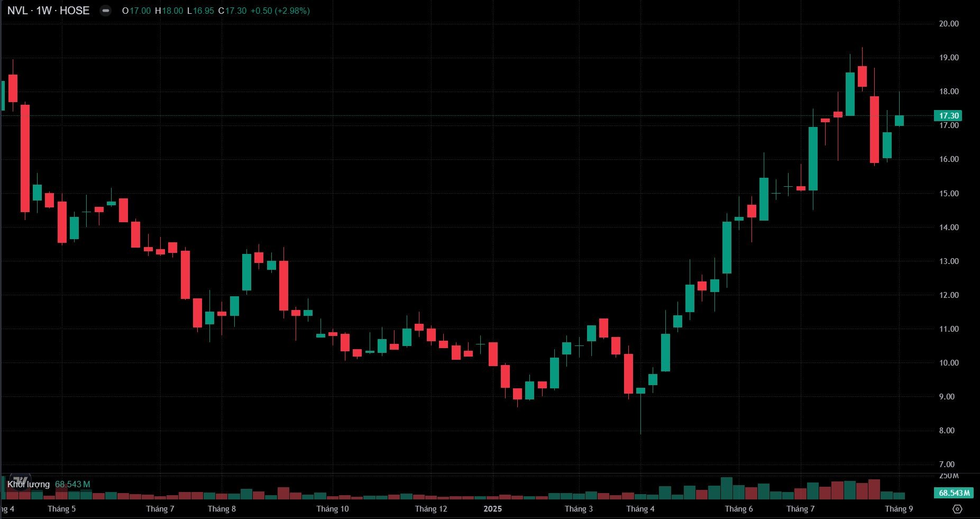Click the Khối lượng volume indicator label
This screenshot has width=980, height=519.
[29, 484]
